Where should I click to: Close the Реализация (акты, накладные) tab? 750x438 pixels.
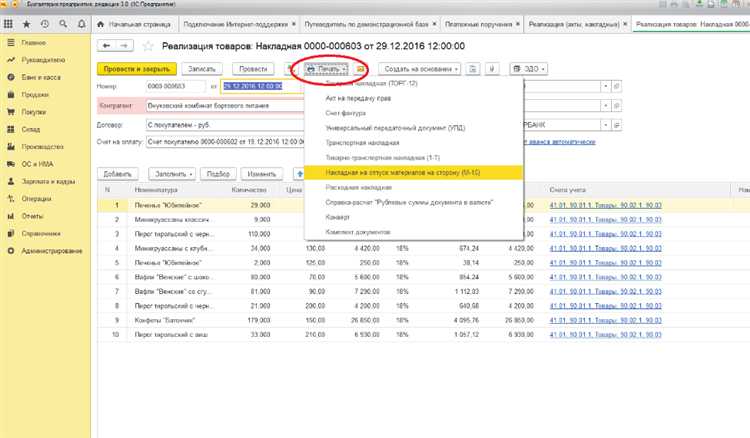(x=625, y=24)
